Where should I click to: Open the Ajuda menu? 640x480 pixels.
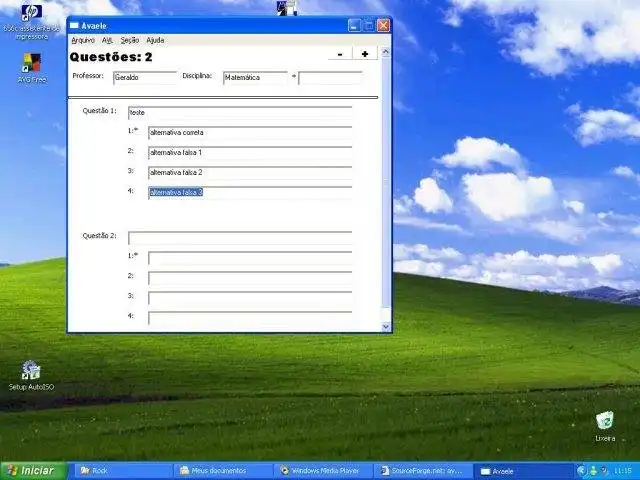(x=155, y=40)
